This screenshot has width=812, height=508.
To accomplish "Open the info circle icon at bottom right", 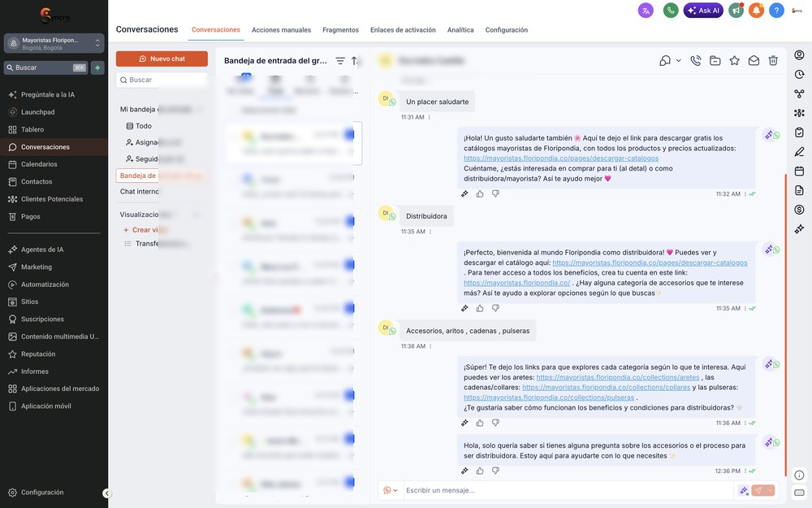I will point(799,475).
